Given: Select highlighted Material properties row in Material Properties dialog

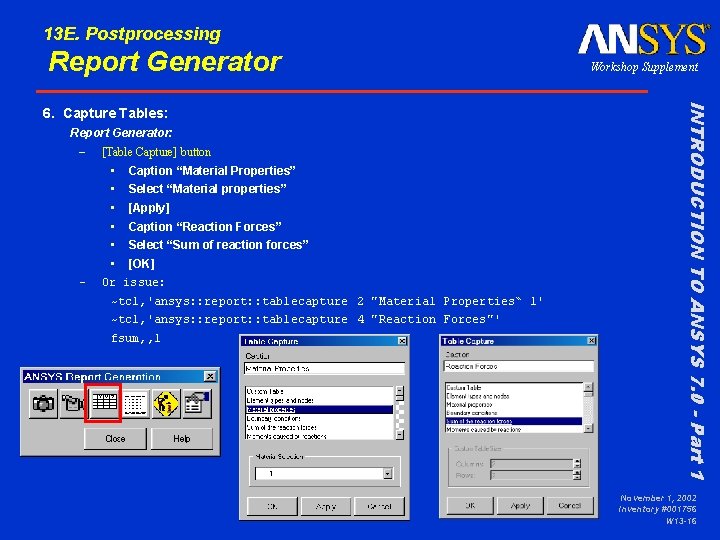Looking at the screenshot, I should pos(319,409).
